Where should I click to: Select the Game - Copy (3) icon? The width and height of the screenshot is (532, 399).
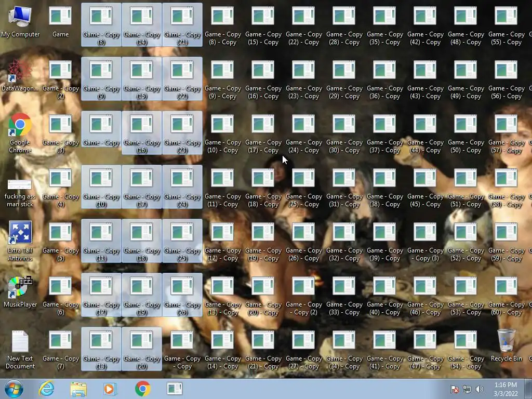coord(60,134)
